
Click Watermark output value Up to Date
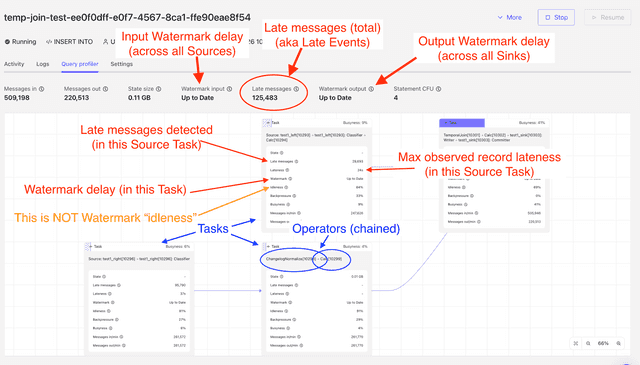tap(335, 98)
